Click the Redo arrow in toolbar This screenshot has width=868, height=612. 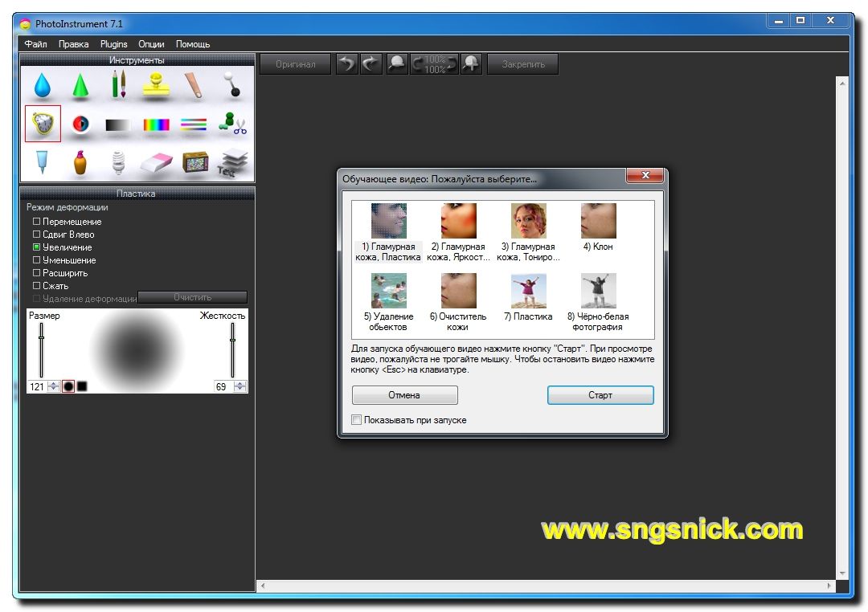point(371,64)
